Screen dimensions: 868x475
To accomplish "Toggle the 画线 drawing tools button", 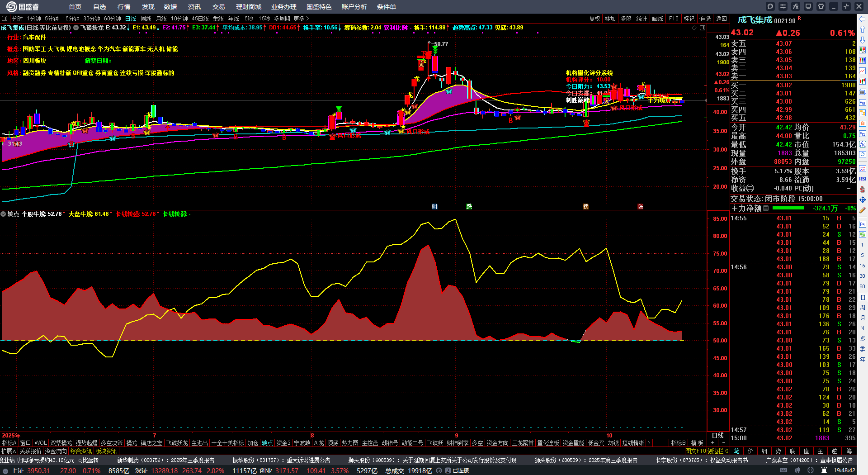I will (x=658, y=19).
